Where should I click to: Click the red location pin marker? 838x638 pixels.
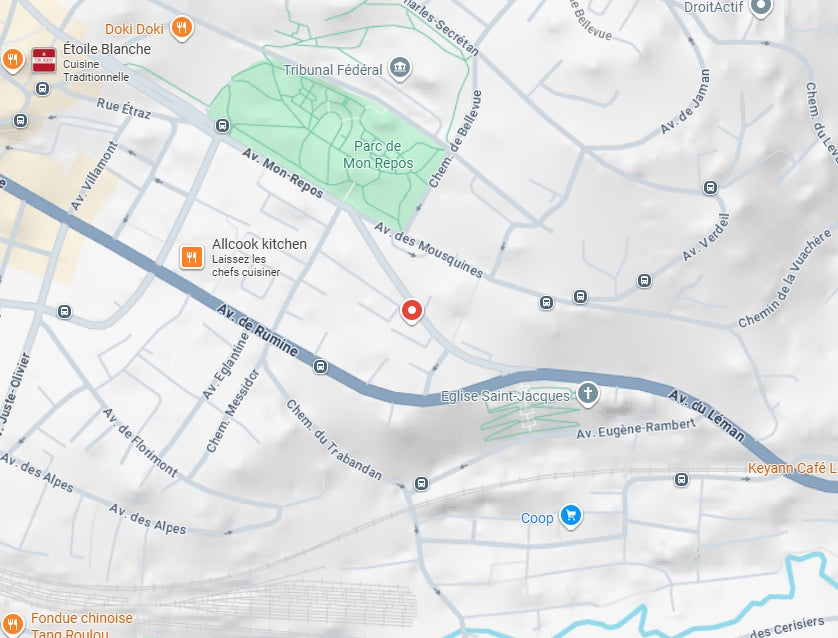click(x=412, y=310)
